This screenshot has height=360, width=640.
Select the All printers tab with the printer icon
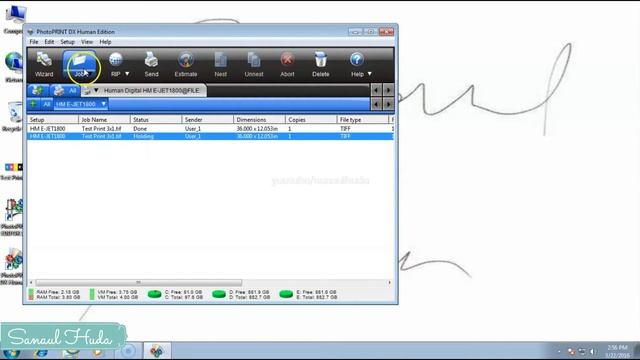[65, 90]
